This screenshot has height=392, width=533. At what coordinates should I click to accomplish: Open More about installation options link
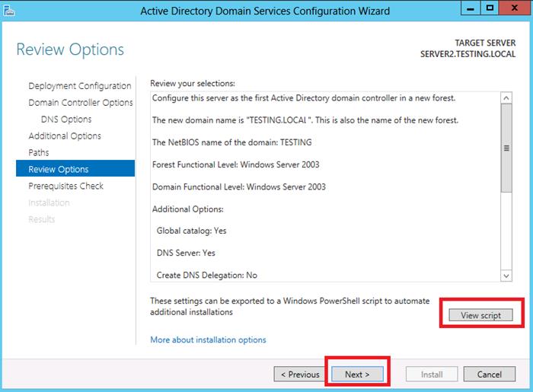click(208, 339)
